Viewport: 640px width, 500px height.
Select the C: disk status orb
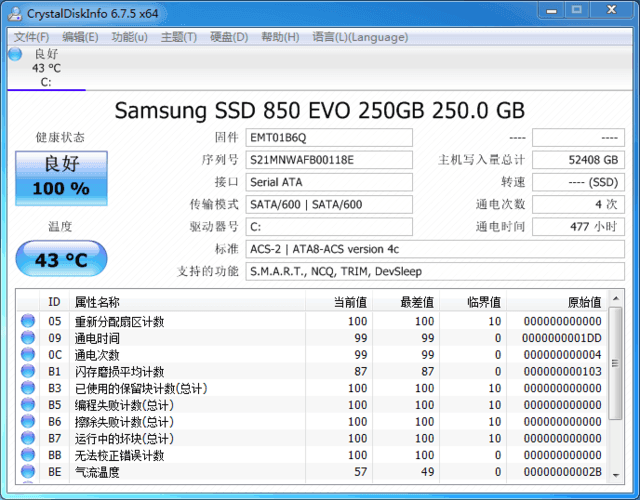(15, 54)
